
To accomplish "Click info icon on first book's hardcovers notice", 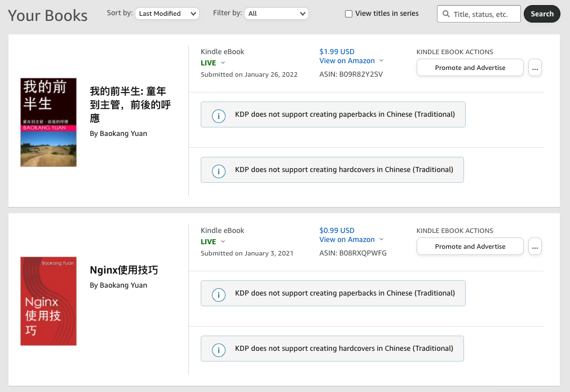I will pyautogui.click(x=219, y=171).
